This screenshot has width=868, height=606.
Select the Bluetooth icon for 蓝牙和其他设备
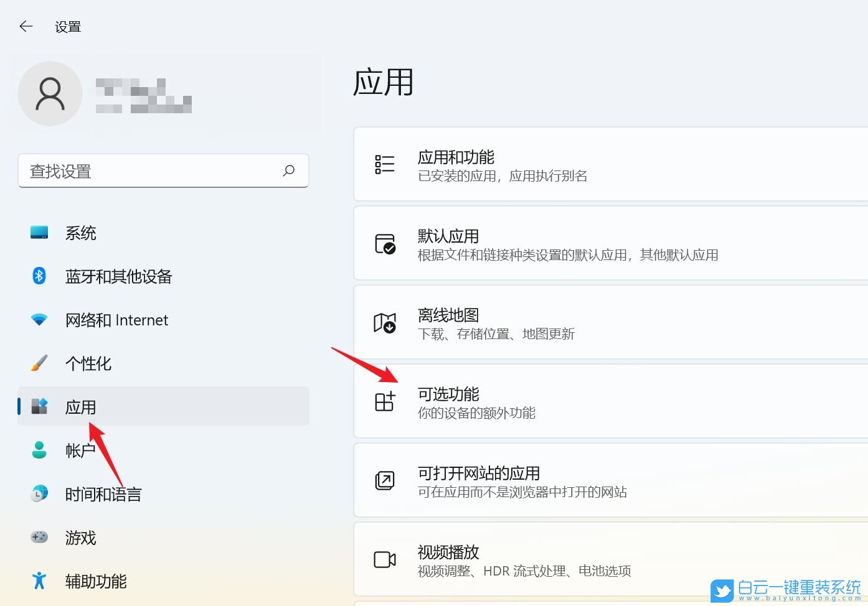coord(39,276)
